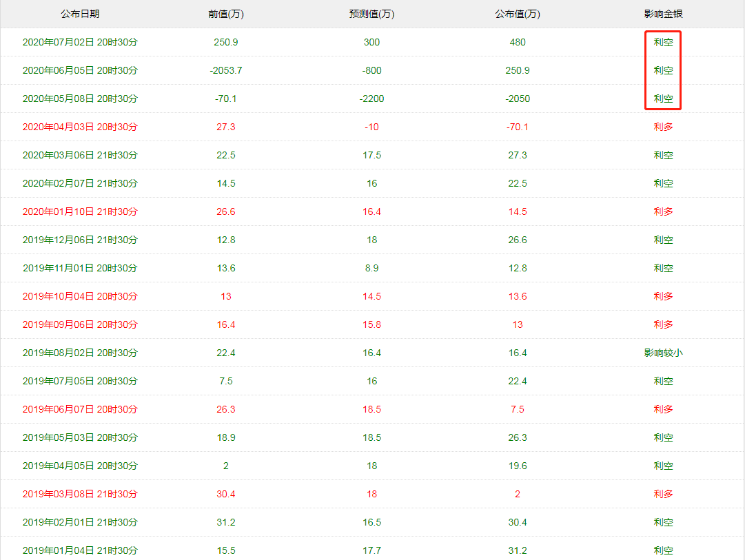
Task: Click previous value 22.4 in August 2019 row
Action: [225, 353]
